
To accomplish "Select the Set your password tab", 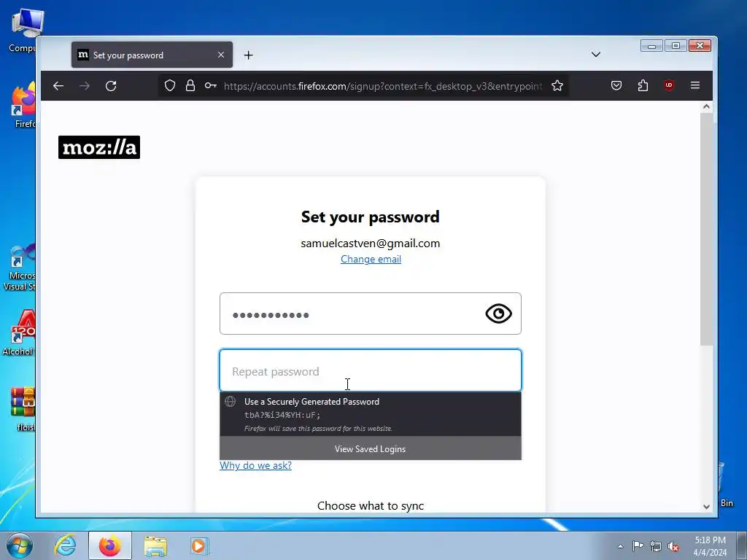I will [152, 55].
